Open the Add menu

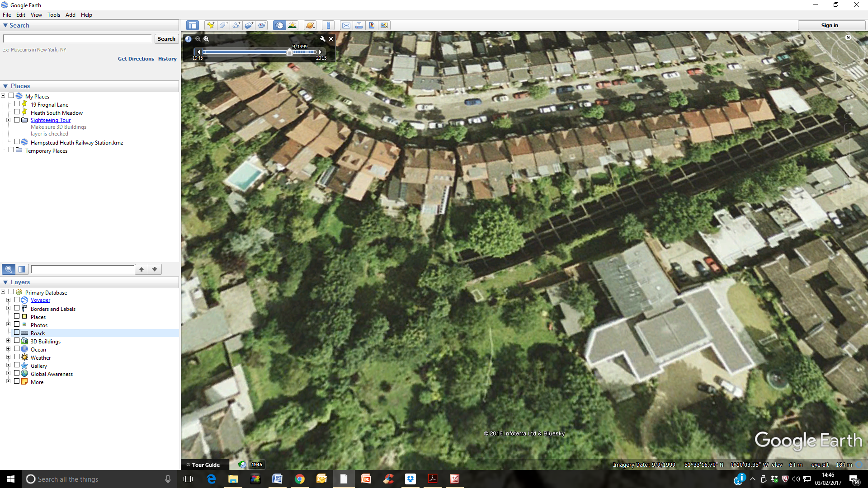pyautogui.click(x=71, y=14)
